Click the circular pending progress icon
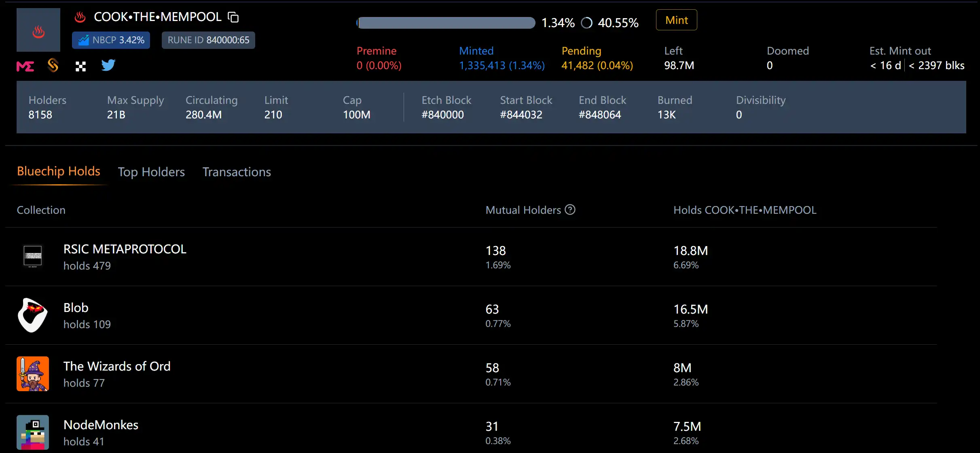 pyautogui.click(x=587, y=23)
